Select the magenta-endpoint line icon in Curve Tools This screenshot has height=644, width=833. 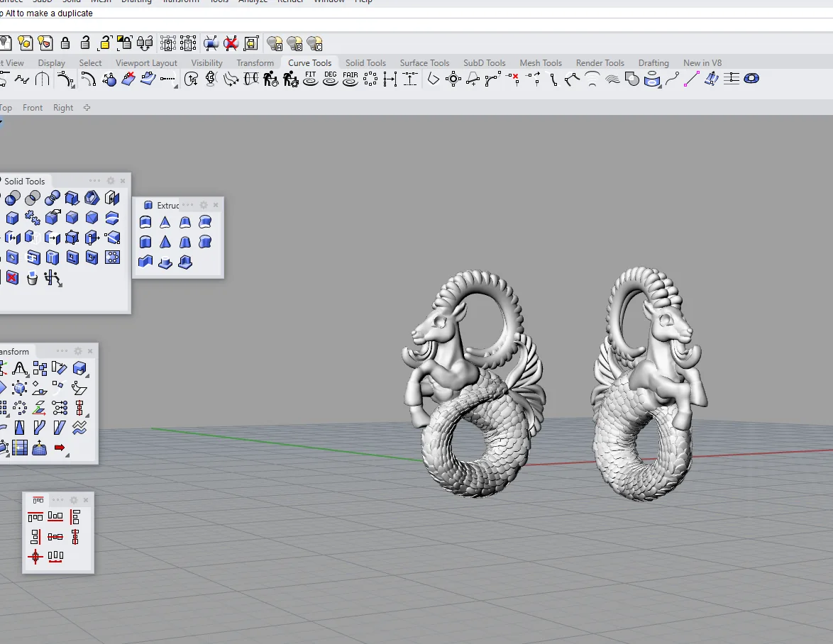tap(691, 79)
